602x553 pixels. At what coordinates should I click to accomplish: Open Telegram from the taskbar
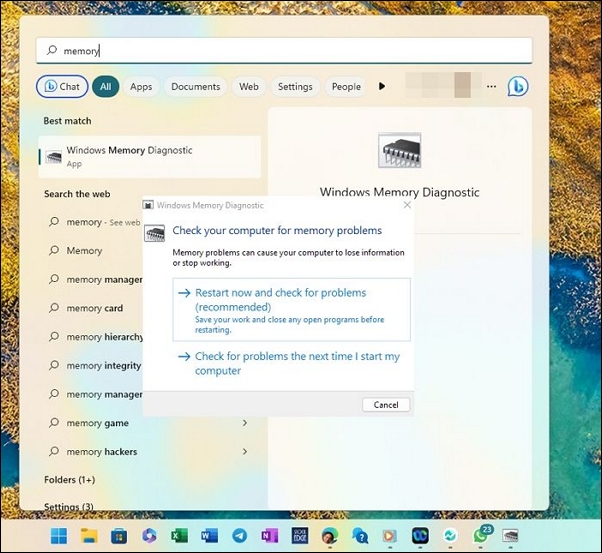pyautogui.click(x=240, y=536)
